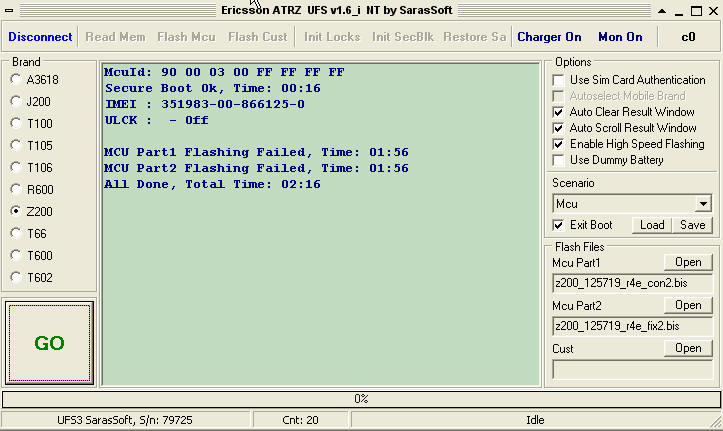Open a file for Mcu Part1
The width and height of the screenshot is (723, 431).
(688, 262)
